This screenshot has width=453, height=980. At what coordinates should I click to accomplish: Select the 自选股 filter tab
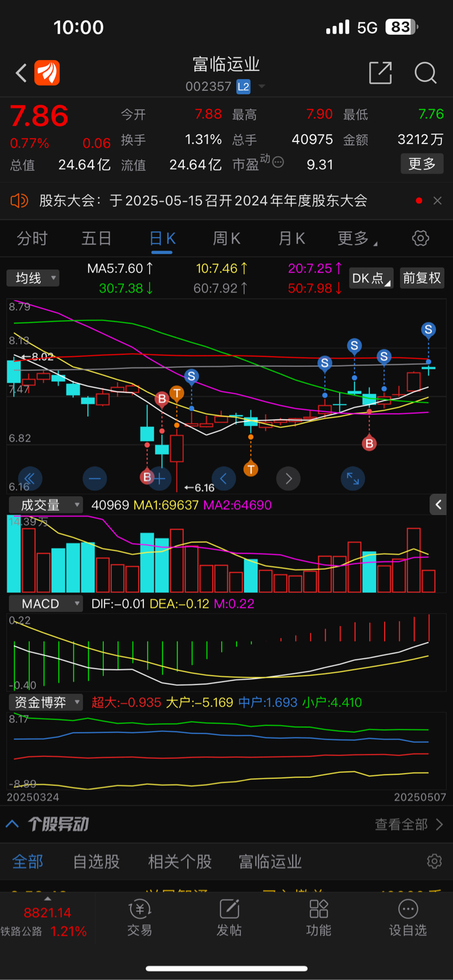click(96, 861)
